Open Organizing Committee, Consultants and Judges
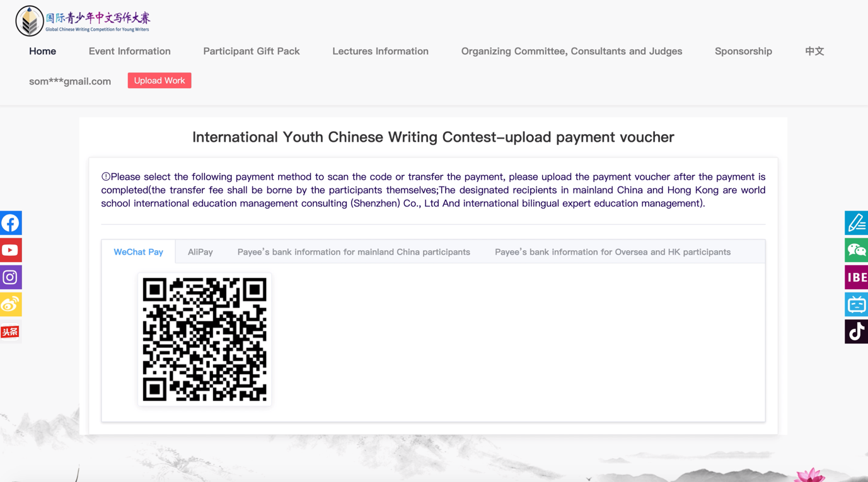 click(572, 51)
